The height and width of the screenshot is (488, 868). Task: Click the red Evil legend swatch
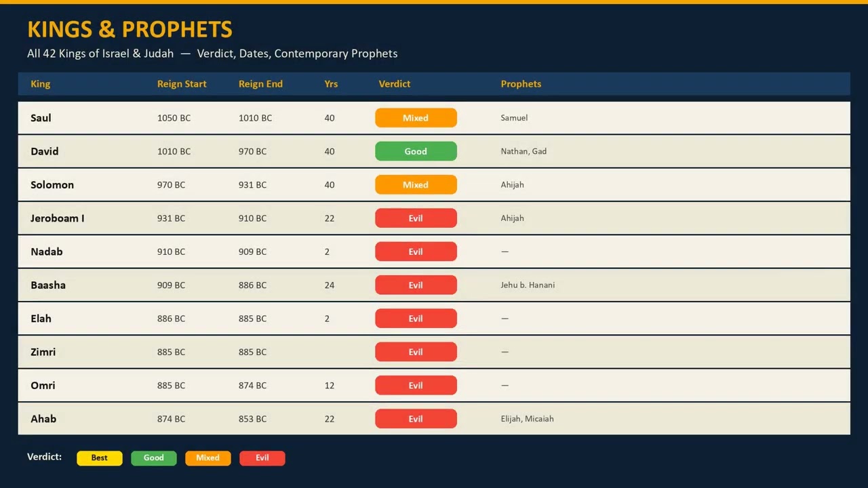[262, 458]
